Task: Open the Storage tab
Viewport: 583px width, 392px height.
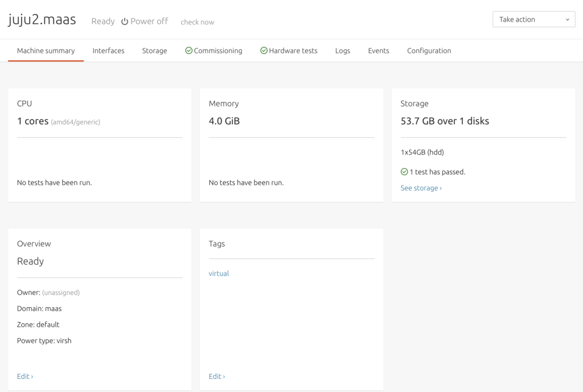Action: (x=154, y=51)
